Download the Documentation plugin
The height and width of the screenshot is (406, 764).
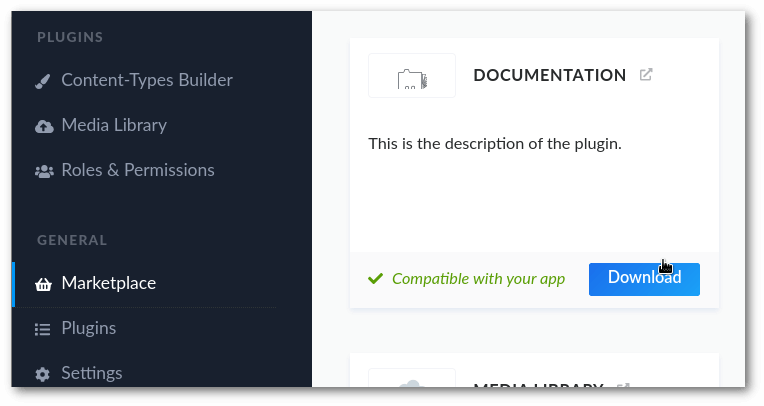[x=644, y=279]
